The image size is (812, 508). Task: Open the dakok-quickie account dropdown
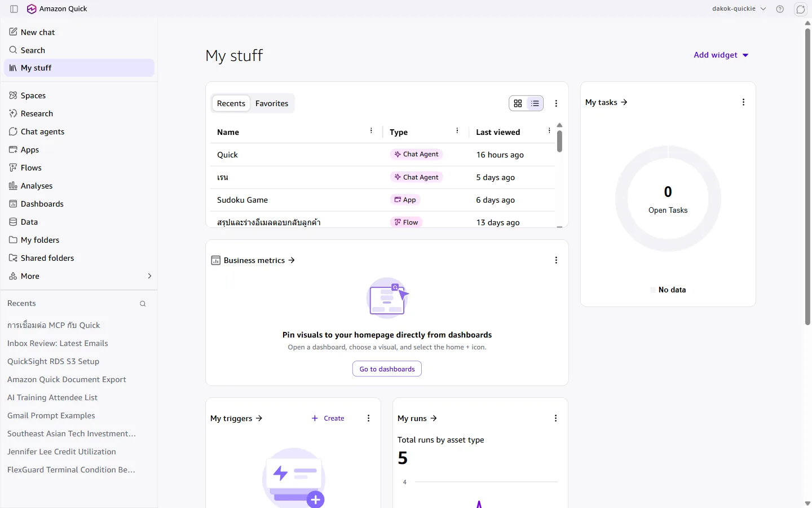(x=739, y=9)
